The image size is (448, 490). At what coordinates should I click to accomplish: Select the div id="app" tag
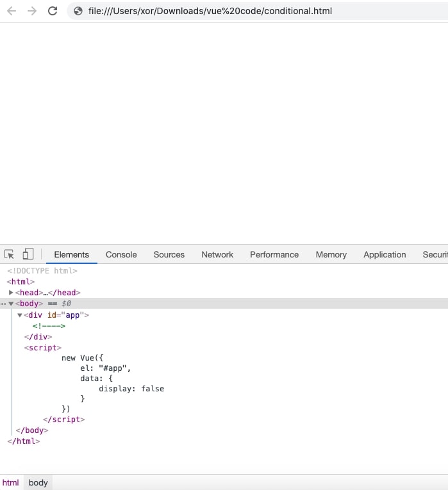56,315
